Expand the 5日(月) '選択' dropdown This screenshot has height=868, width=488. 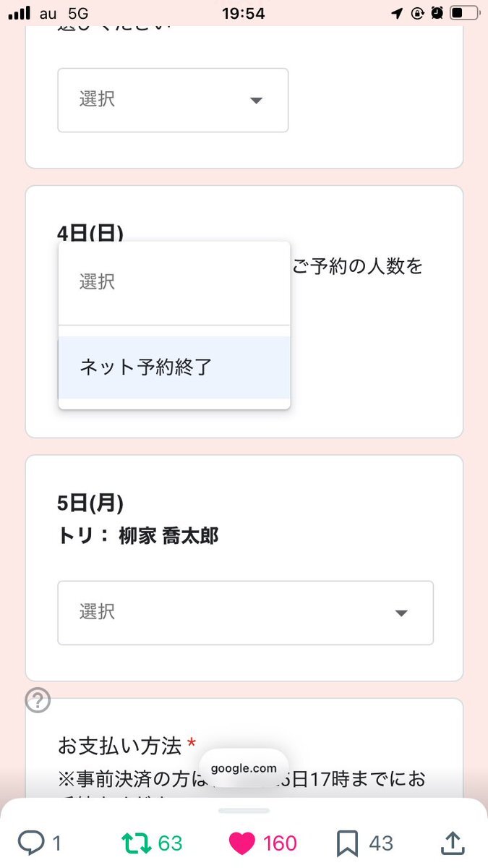point(245,613)
